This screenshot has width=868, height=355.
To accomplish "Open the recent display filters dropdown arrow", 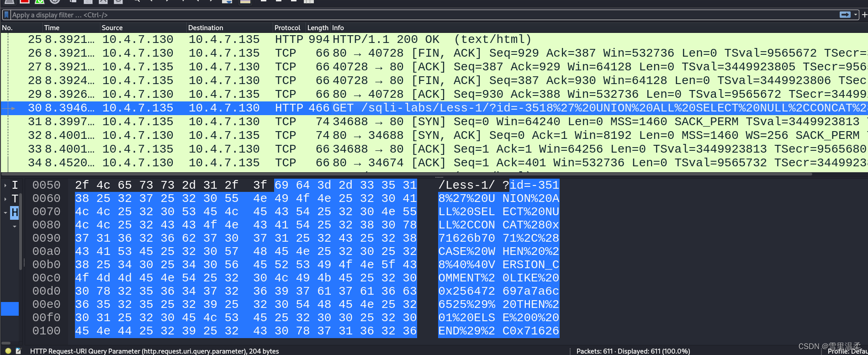I will tap(856, 15).
